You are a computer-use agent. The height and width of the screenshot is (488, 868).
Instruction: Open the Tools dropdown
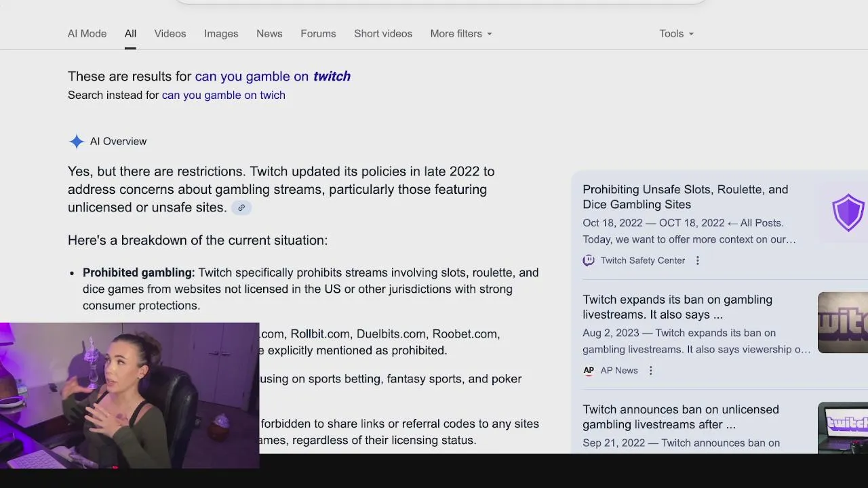tap(676, 33)
